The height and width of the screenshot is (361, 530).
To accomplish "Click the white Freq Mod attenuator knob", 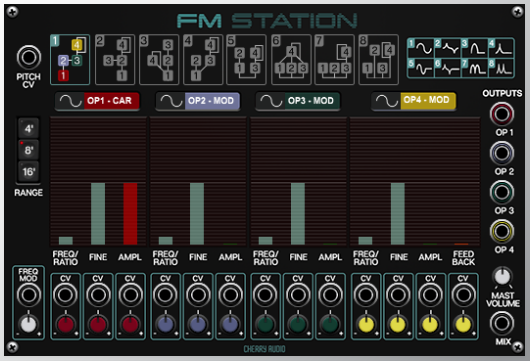I will point(29,324).
